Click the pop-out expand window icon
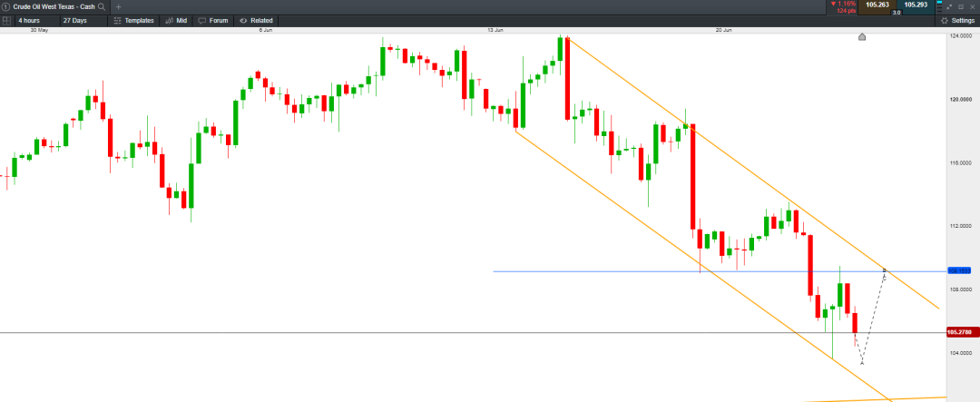Image resolution: width=980 pixels, height=402 pixels. [x=949, y=6]
